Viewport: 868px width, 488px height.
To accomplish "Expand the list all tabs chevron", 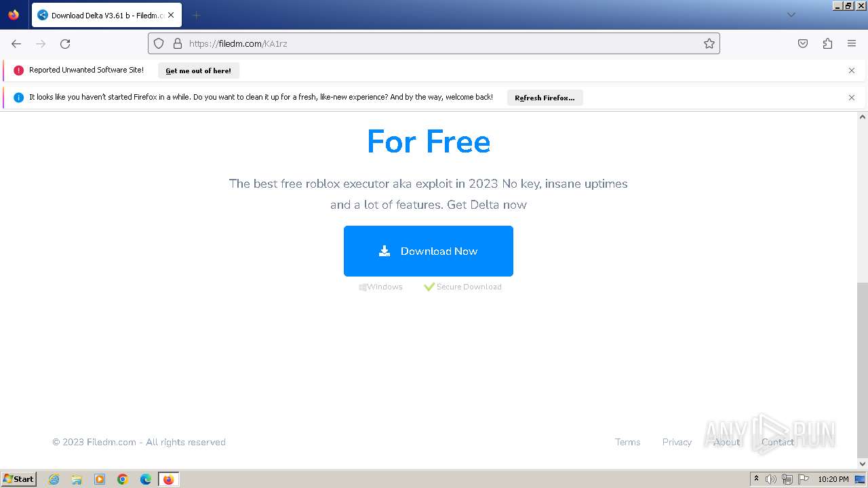I will (x=791, y=15).
